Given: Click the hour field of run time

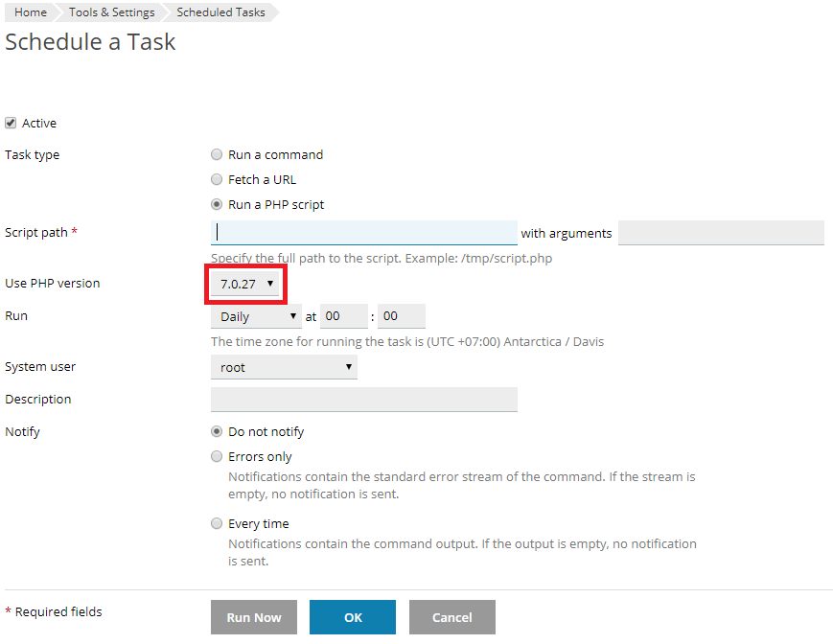Looking at the screenshot, I should (344, 316).
